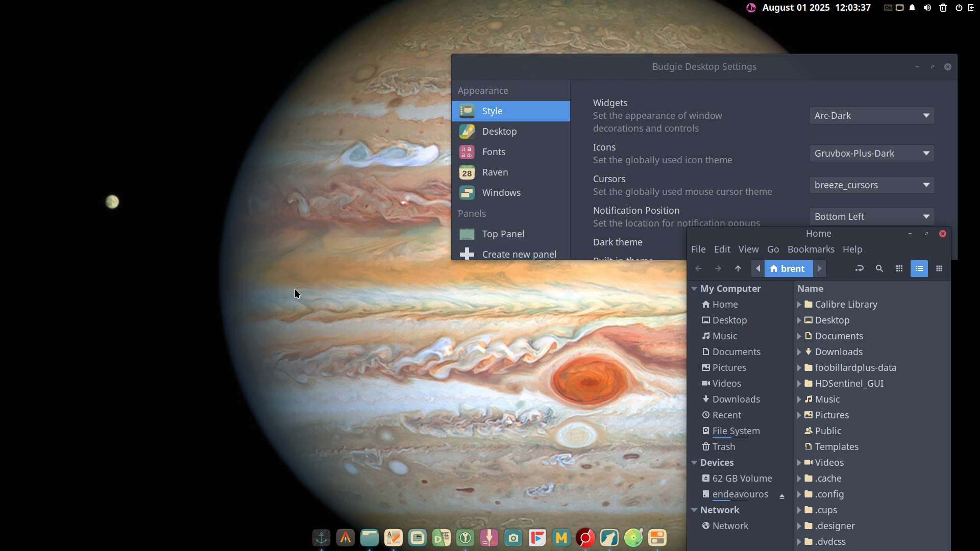Screen dimensions: 980x551
Task: Launch the folder file manager from dock
Action: click(x=370, y=538)
